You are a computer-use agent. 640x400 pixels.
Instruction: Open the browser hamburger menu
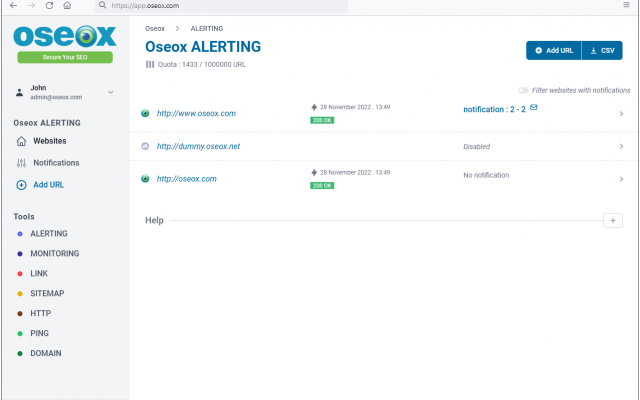626,4
